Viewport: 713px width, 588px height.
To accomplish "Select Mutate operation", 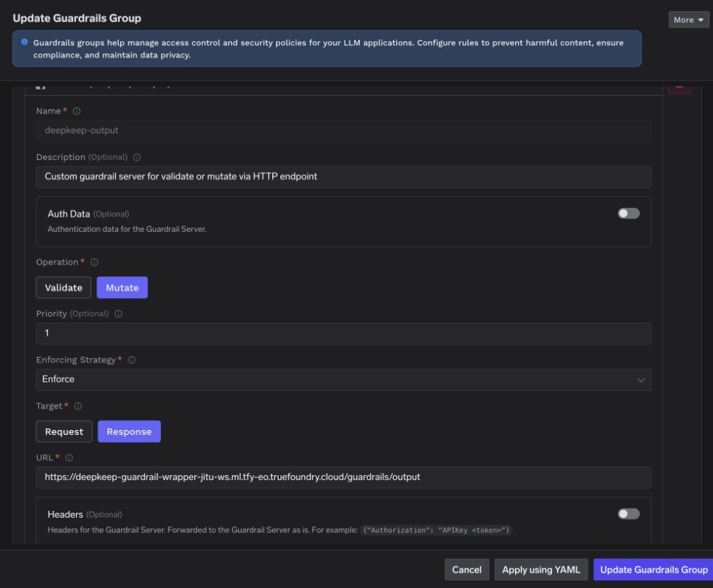I will [x=123, y=287].
